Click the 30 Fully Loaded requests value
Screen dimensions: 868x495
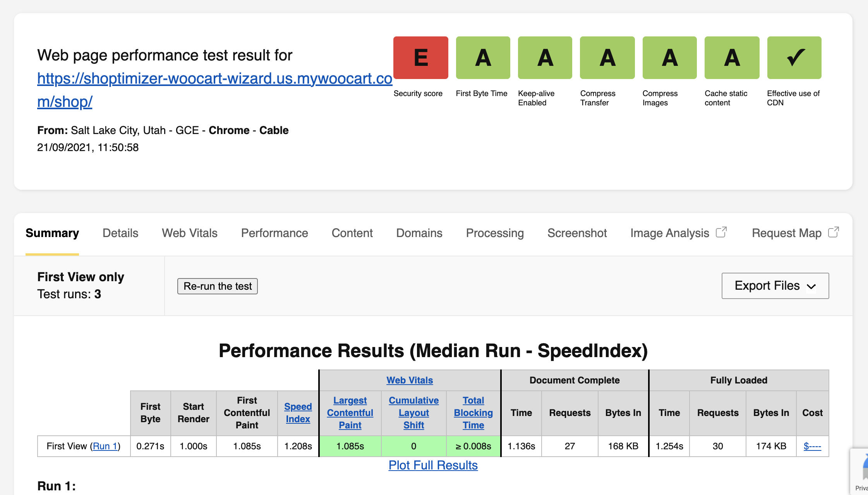point(718,446)
